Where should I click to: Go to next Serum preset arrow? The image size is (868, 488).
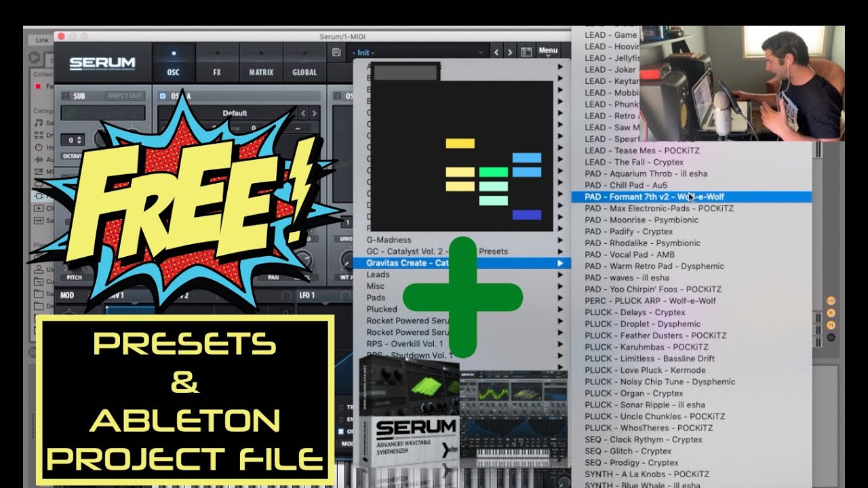point(510,52)
